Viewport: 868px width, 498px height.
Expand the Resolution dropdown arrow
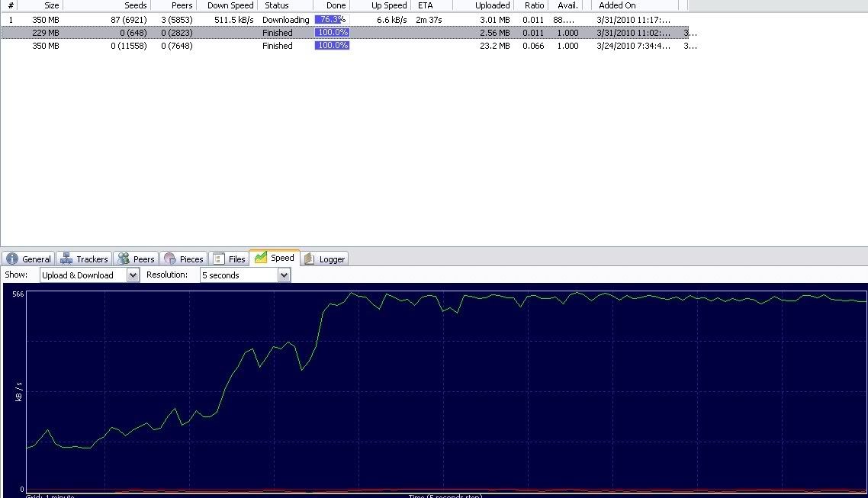click(284, 275)
